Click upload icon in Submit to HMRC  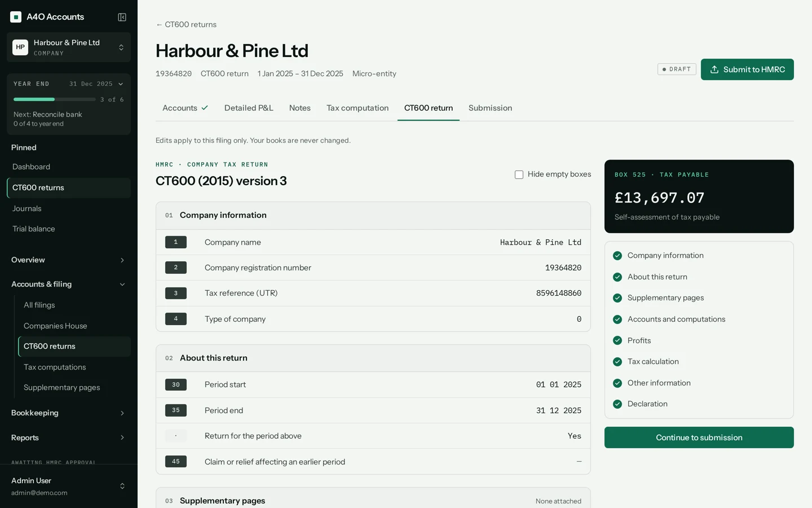point(714,69)
